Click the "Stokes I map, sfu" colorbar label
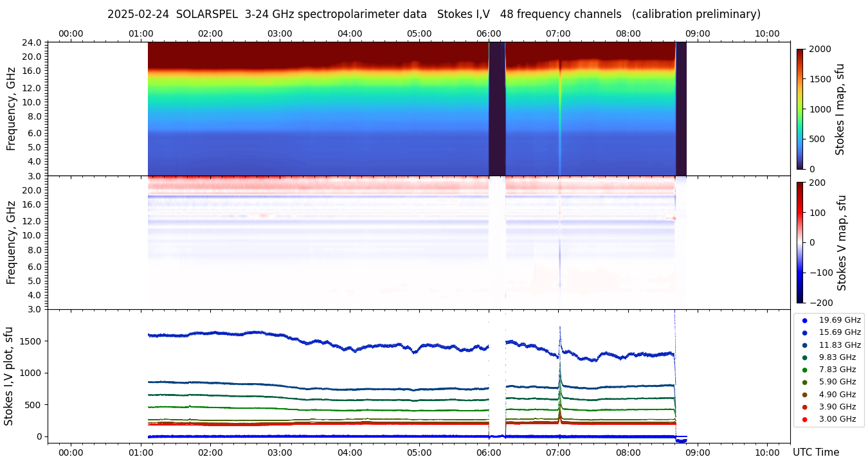This screenshot has height=466, width=868. pyautogui.click(x=840, y=109)
